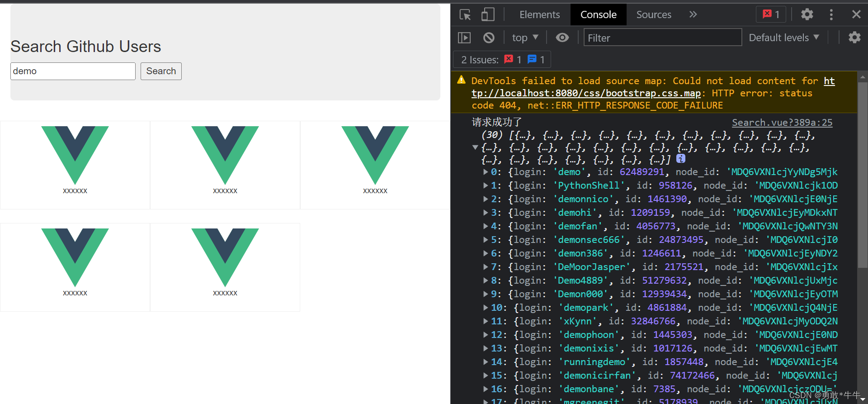Open the bootstrap.css.map URL link
The height and width of the screenshot is (404, 868).
click(x=586, y=93)
